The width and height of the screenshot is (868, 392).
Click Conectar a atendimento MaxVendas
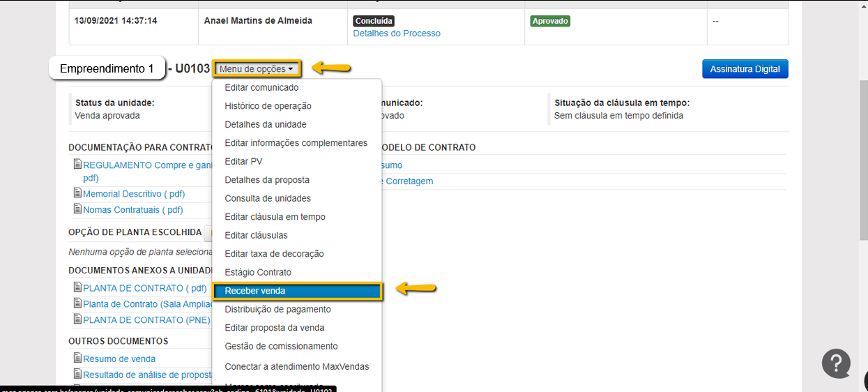[296, 366]
